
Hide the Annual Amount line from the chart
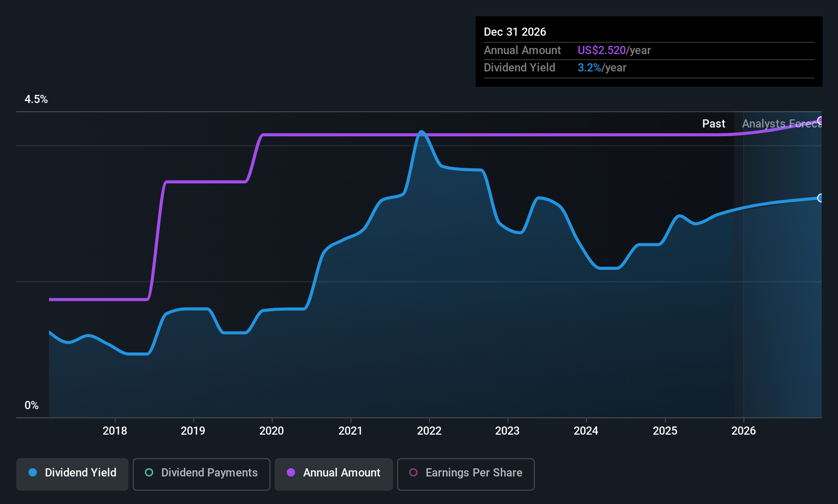(x=333, y=473)
